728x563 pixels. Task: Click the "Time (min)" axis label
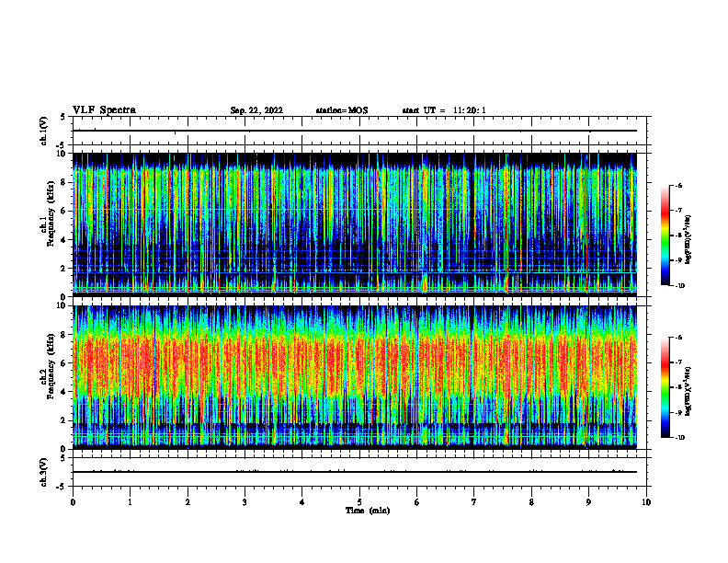pyautogui.click(x=368, y=511)
